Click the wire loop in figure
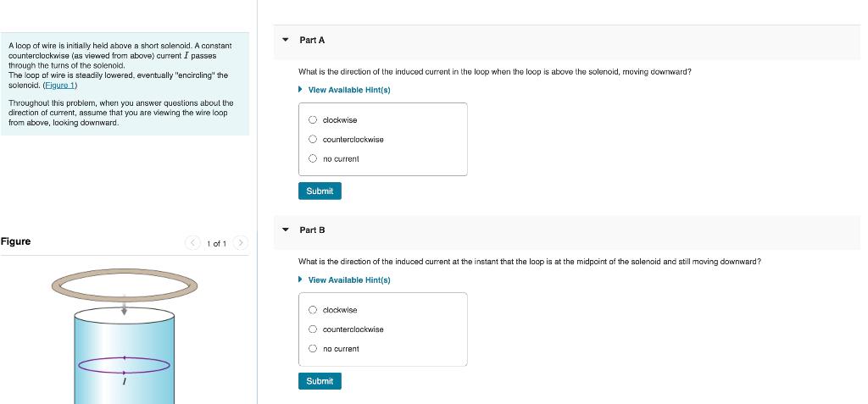 [x=125, y=285]
